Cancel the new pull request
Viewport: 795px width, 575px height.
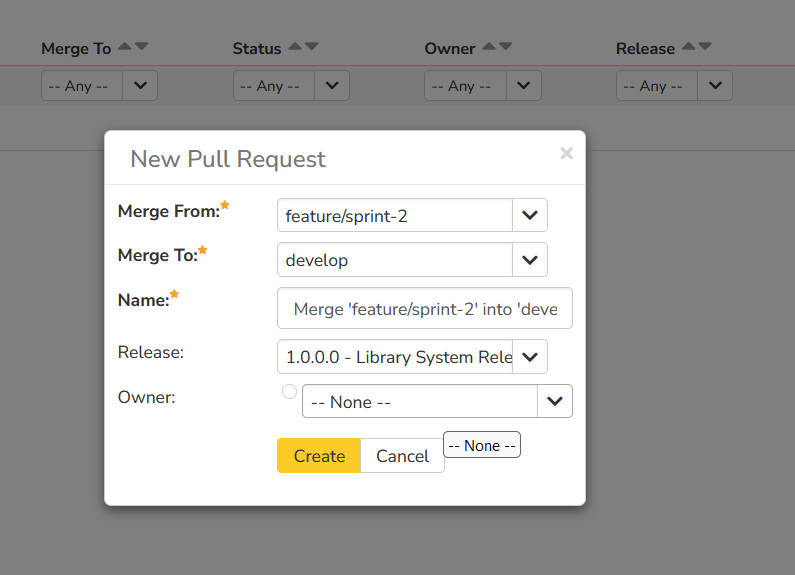coord(402,456)
